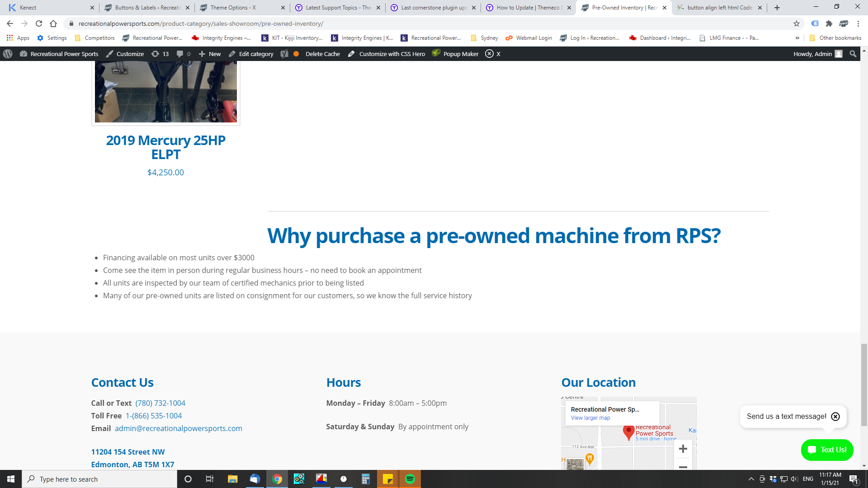Screen dimensions: 868x488
Task: Zoom in on the Google map
Action: tap(683, 449)
